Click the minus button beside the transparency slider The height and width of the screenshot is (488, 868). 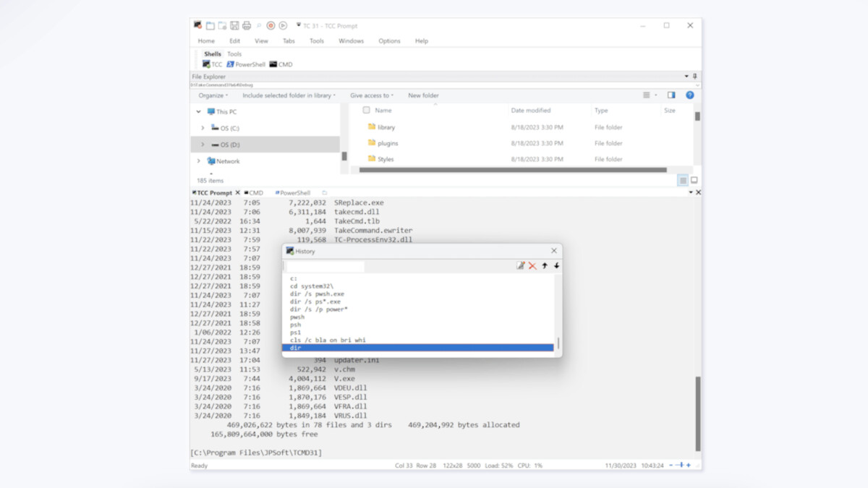click(672, 466)
